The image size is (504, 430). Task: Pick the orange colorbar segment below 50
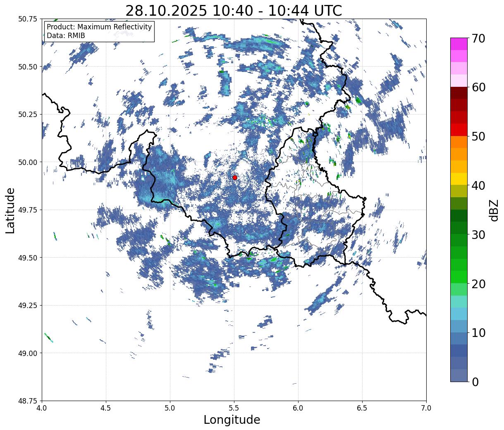pyautogui.click(x=459, y=142)
